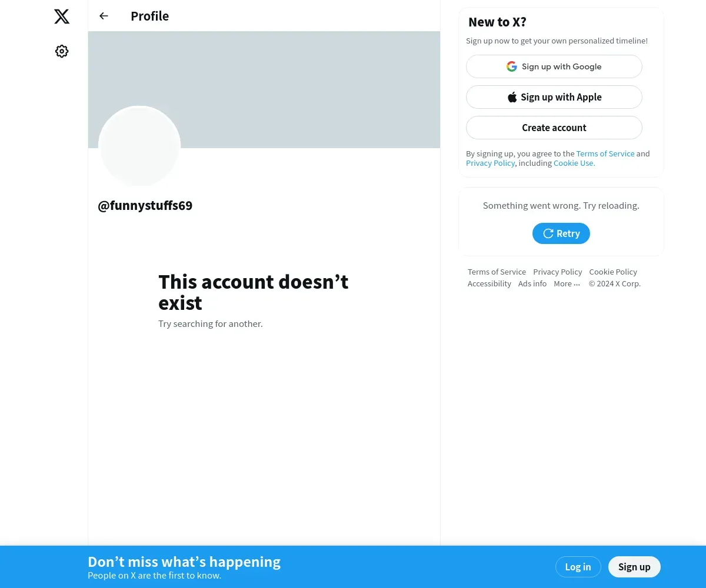This screenshot has height=588, width=706.
Task: Click Sign up on the bottom banner
Action: tap(634, 567)
